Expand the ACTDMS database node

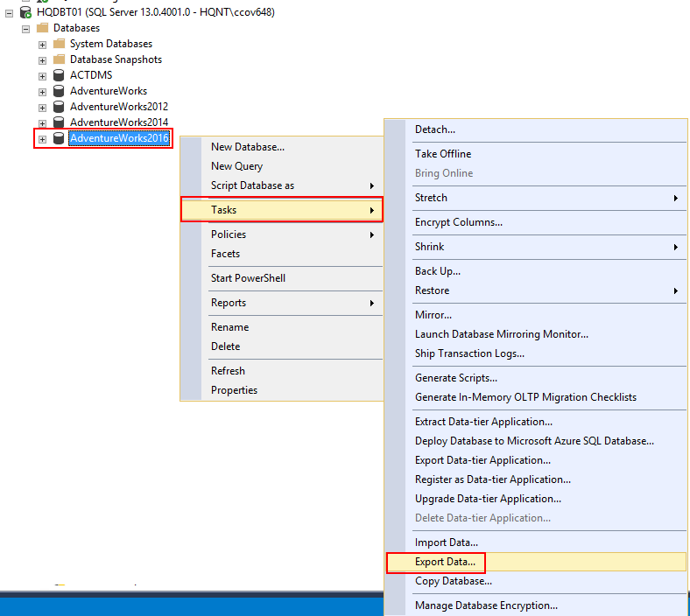click(42, 76)
